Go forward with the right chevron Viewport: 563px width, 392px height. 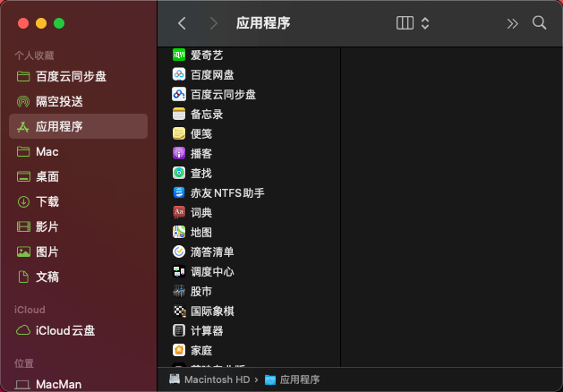click(x=214, y=23)
